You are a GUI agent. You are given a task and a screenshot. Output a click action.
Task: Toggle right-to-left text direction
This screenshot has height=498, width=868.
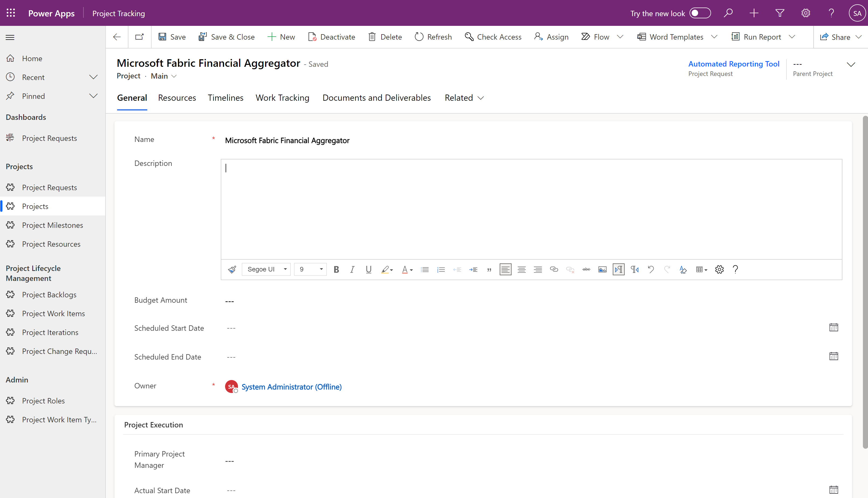[635, 270]
